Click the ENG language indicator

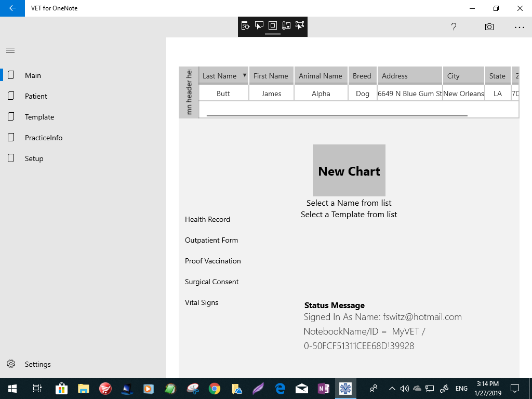(x=461, y=389)
